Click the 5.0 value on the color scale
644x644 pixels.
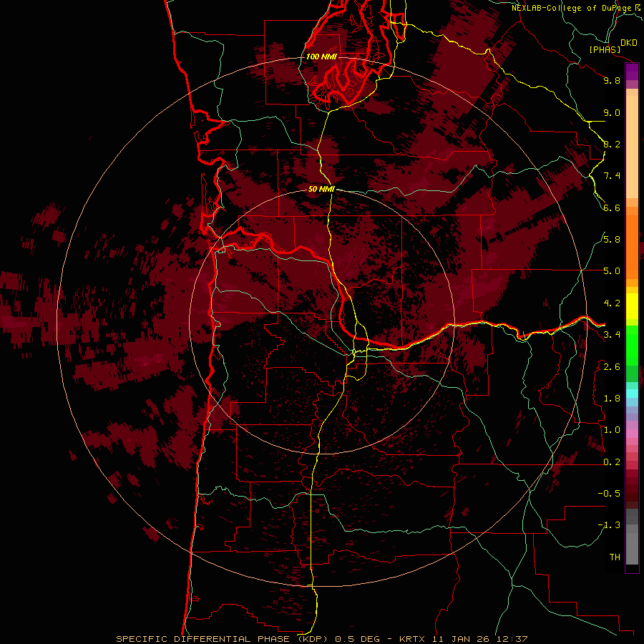(x=612, y=271)
